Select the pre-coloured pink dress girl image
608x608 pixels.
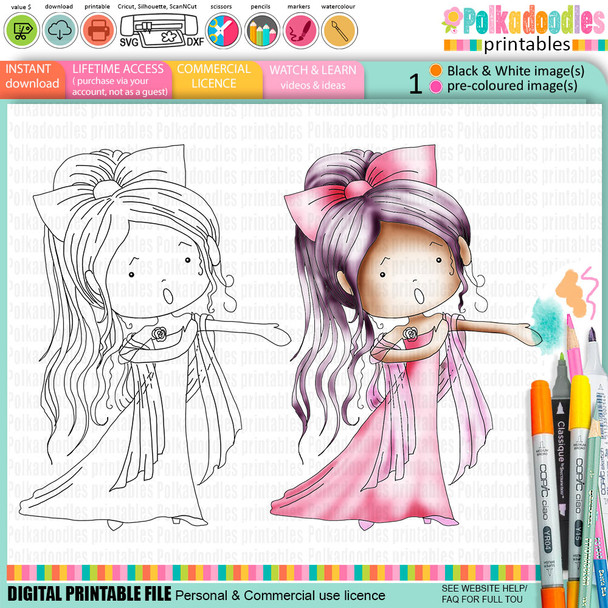point(400,330)
